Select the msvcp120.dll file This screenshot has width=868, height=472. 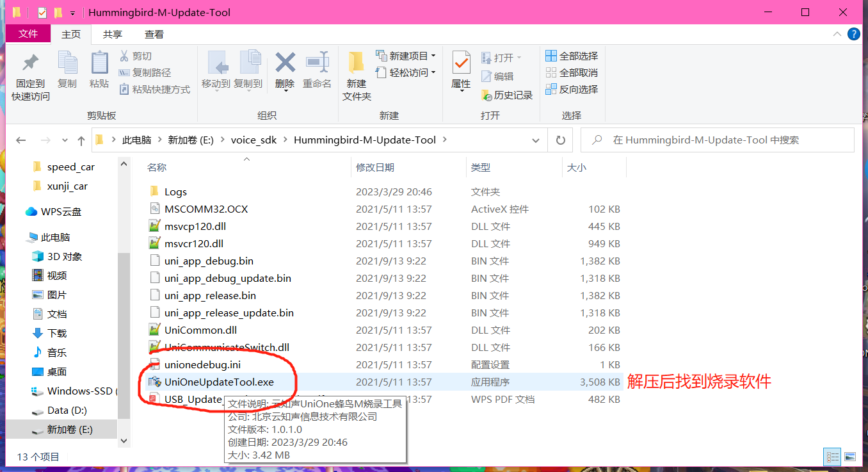(x=195, y=226)
